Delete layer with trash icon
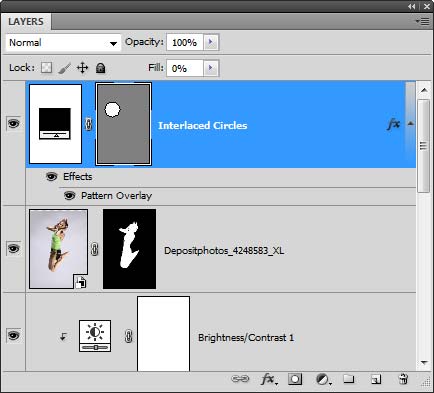434x393 pixels. [403, 379]
